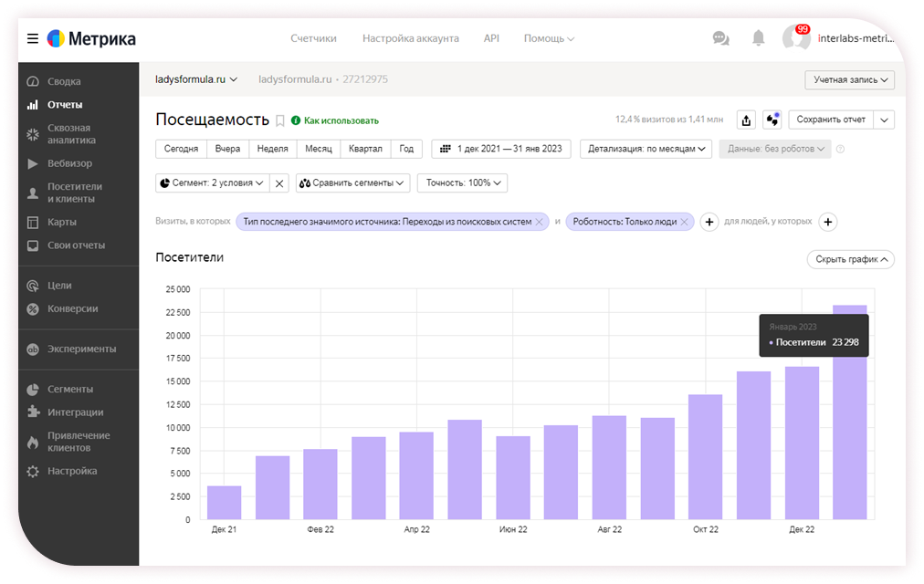Bookmark the Посещаемость report
The height and width of the screenshot is (584, 924).
(280, 120)
